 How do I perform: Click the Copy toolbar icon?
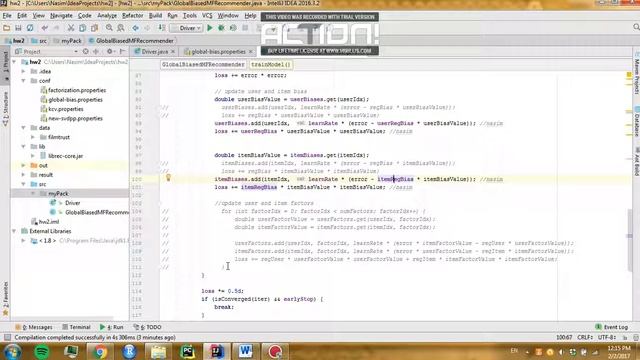[82, 28]
